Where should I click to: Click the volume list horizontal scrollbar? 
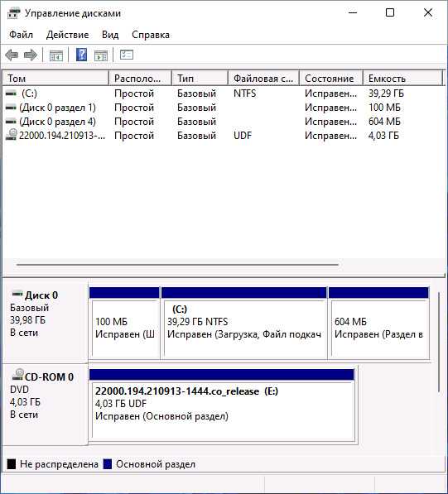pos(177,265)
